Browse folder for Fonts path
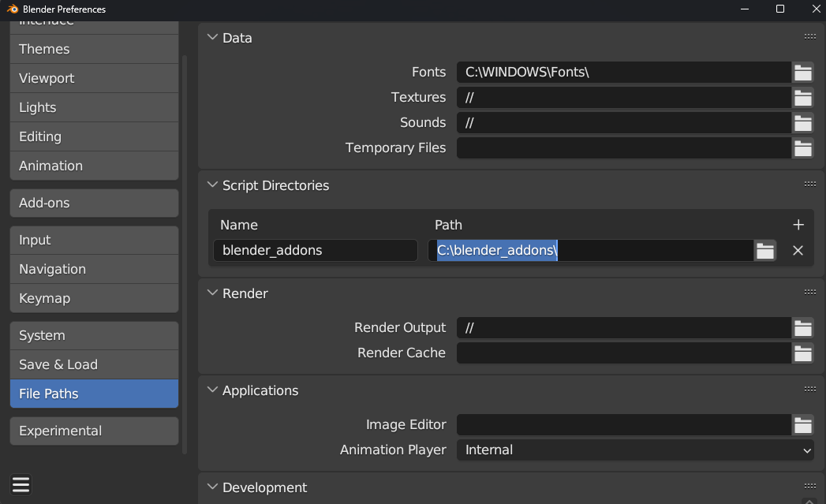 [x=802, y=72]
